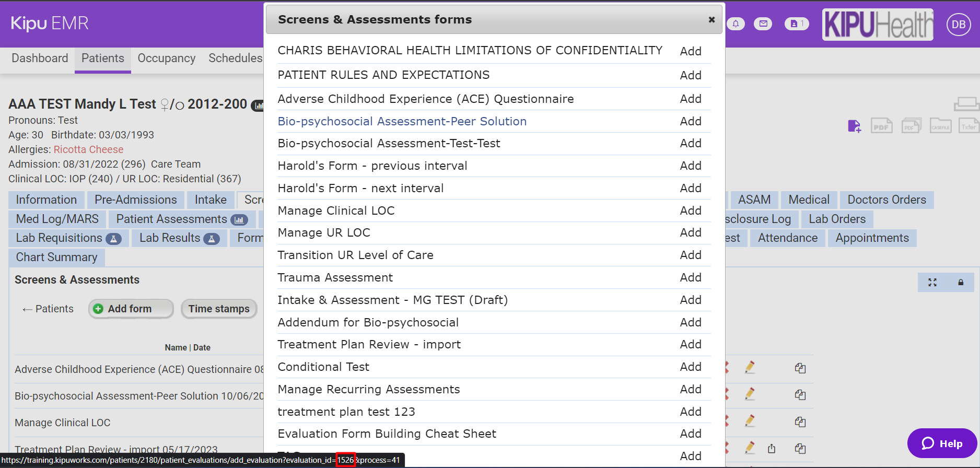Image resolution: width=980 pixels, height=468 pixels.
Task: Open the Help chat widget
Action: (942, 443)
